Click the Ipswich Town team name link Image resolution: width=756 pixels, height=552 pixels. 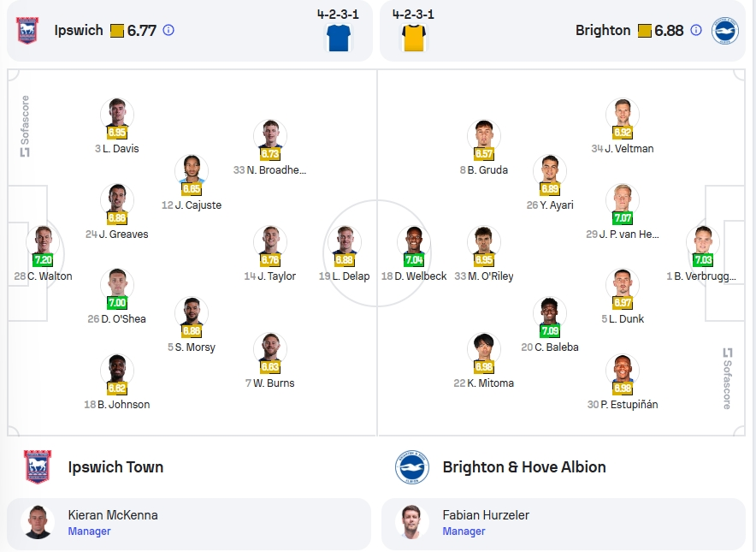[x=115, y=467]
